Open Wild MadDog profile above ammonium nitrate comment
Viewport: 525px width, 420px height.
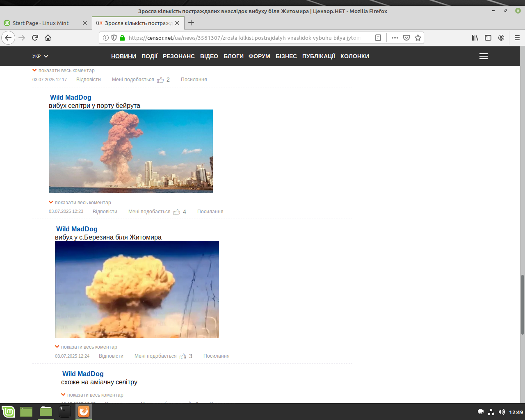click(x=83, y=374)
